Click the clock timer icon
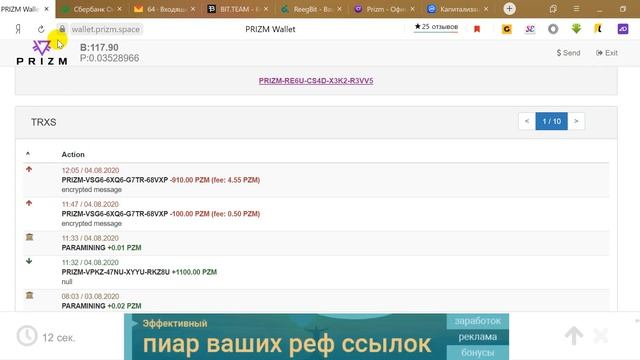Viewport: 640px width, 360px height. coord(27,336)
